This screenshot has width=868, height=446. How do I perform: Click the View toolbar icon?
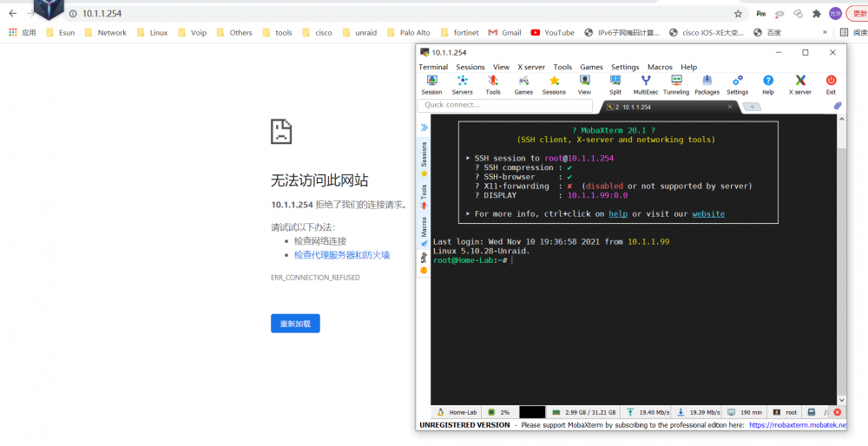pos(584,85)
